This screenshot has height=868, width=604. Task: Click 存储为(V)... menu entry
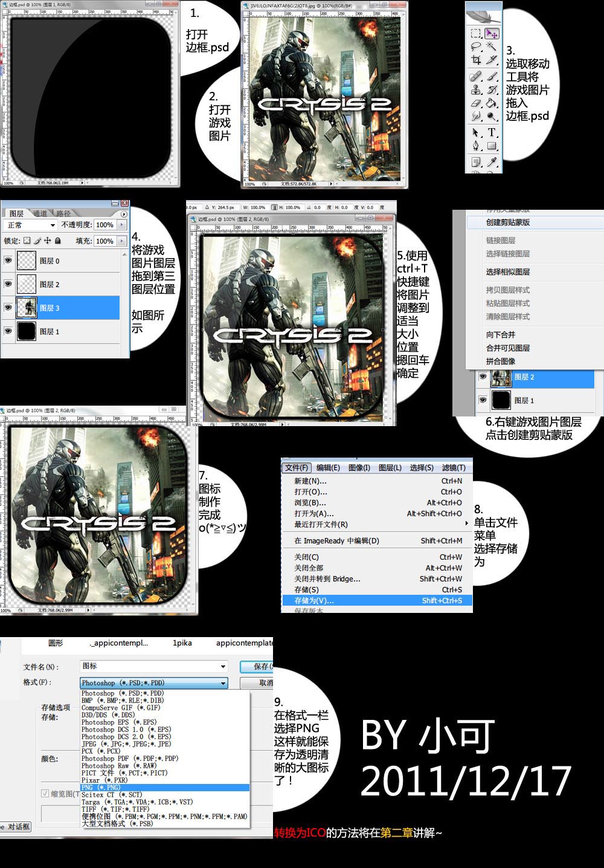[x=377, y=601]
